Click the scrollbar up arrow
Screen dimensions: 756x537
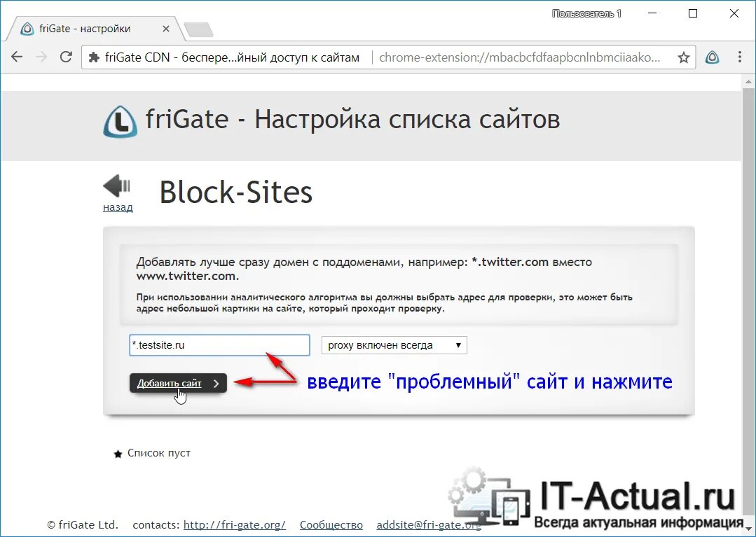[748, 82]
